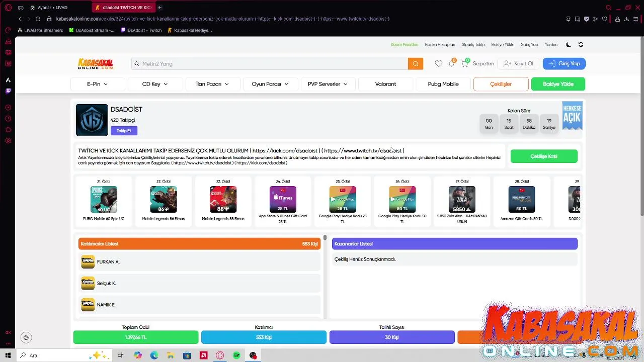Click the browser bookmark heart icon
The width and height of the screenshot is (644, 362).
coord(604,19)
